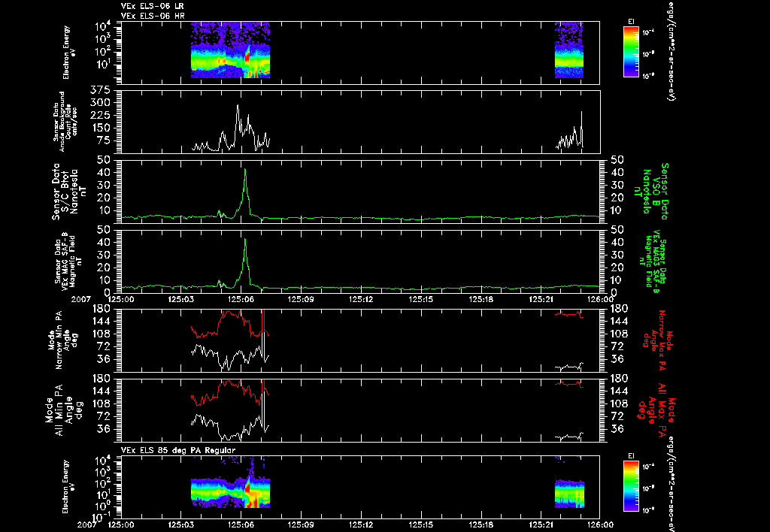Select the "VEx ELS 85 deg PA Regular" title

[x=178, y=450]
